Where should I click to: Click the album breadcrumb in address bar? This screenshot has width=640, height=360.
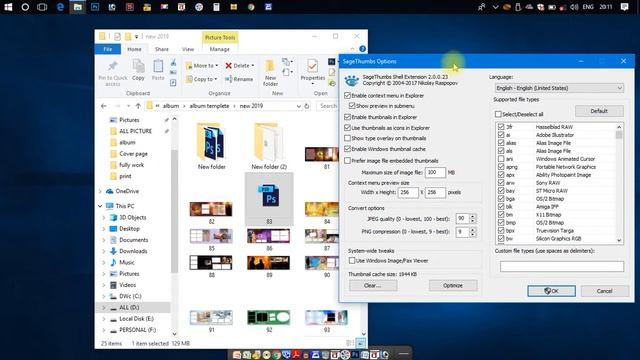(x=171, y=106)
